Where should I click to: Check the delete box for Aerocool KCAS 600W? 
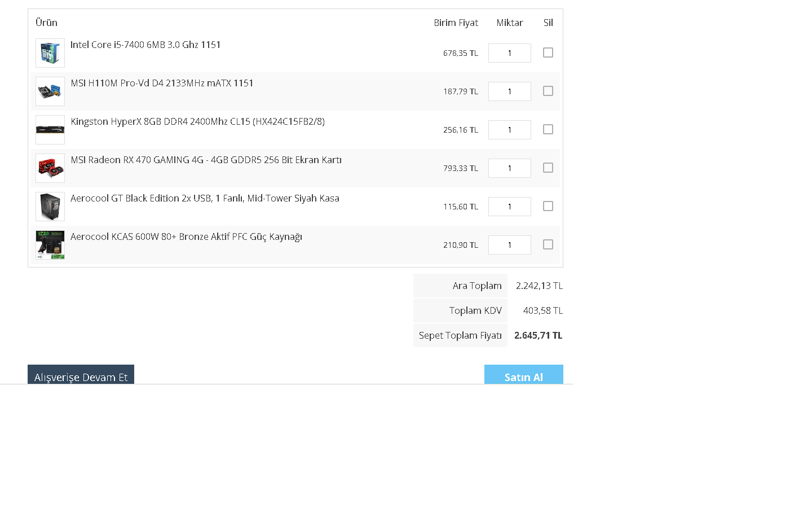548,244
